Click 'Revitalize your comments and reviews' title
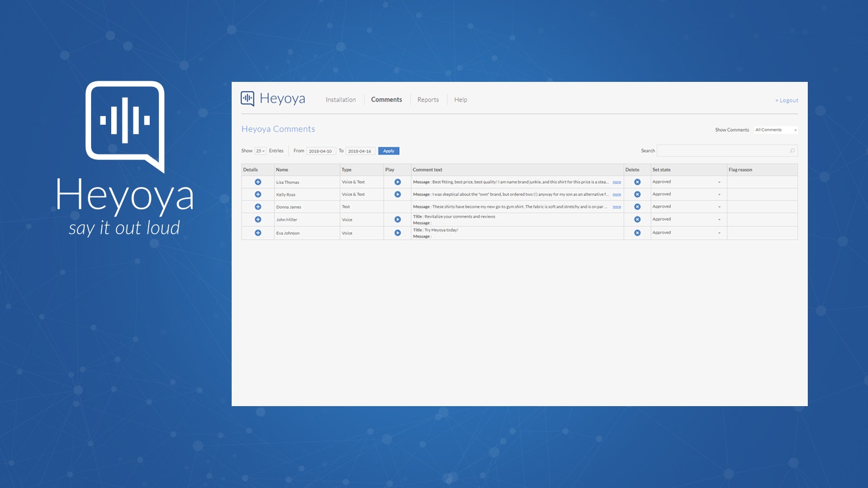The image size is (868, 488). [x=460, y=216]
